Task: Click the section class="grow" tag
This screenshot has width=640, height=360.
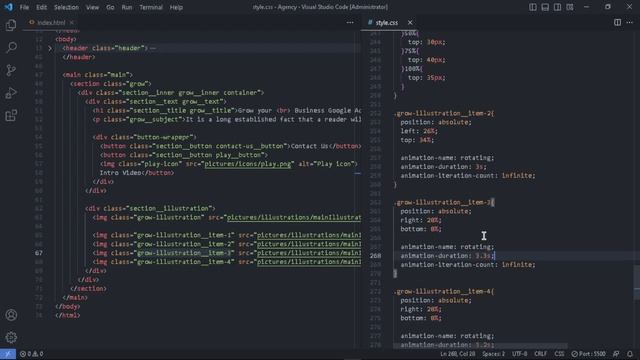Action: (111, 84)
